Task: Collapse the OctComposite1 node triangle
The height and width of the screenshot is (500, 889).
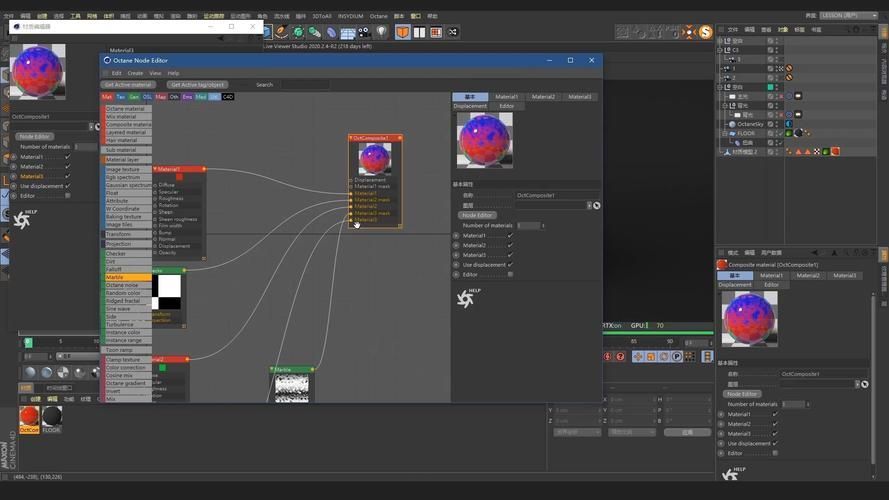Action: (351, 138)
